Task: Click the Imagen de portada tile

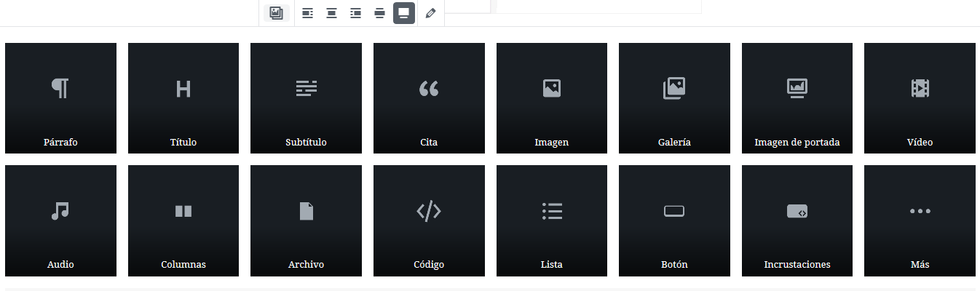Action: [x=797, y=98]
